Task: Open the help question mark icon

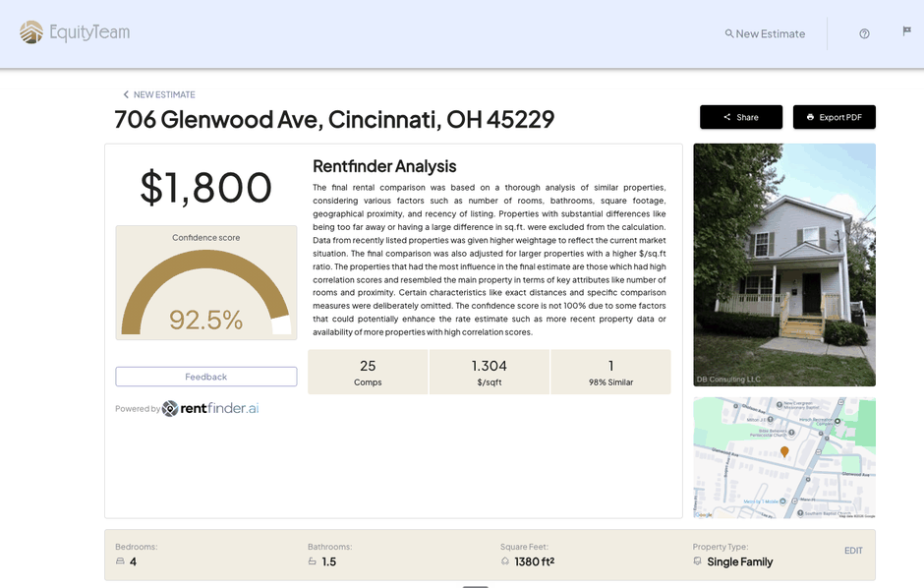Action: 864,33
